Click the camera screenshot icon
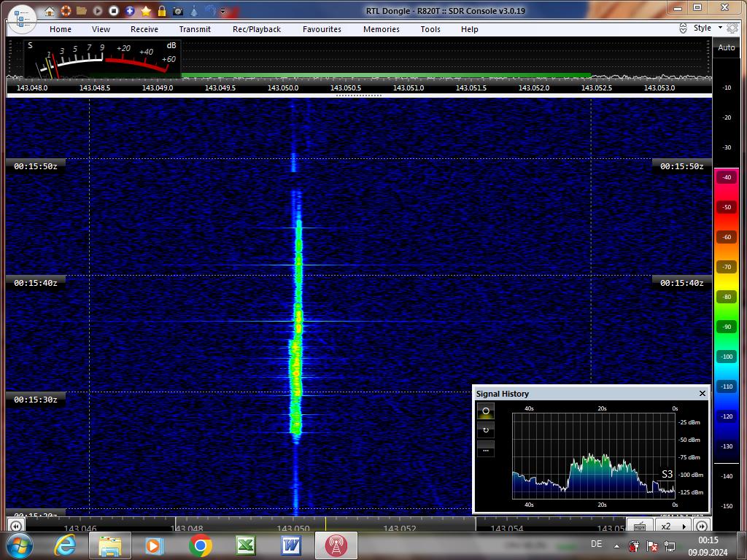The width and height of the screenshot is (747, 560). pyautogui.click(x=178, y=10)
